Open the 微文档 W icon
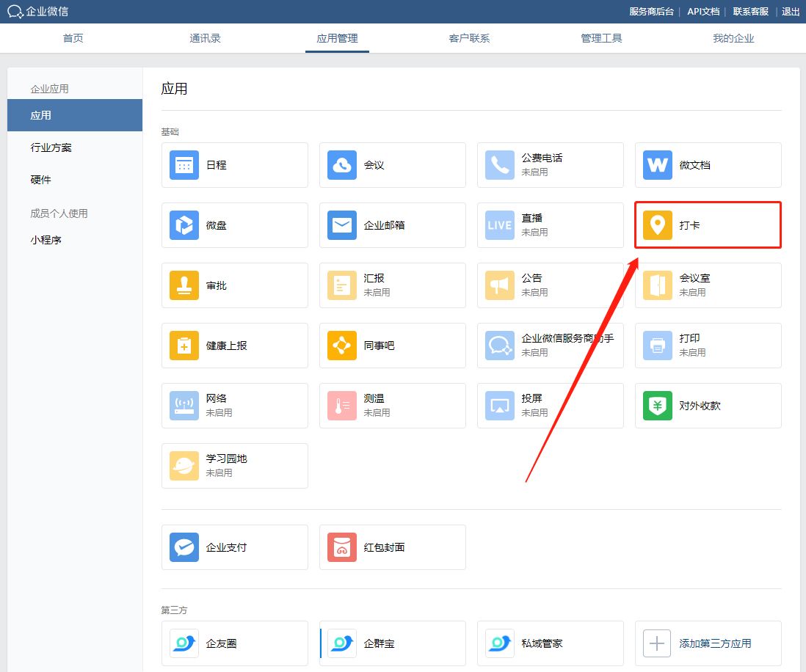806x672 pixels. click(x=657, y=165)
